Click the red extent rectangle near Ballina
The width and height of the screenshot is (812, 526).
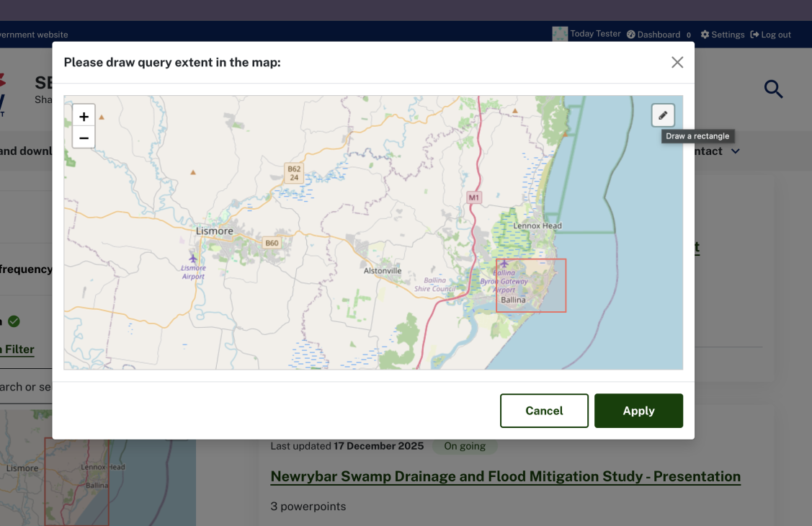531,285
